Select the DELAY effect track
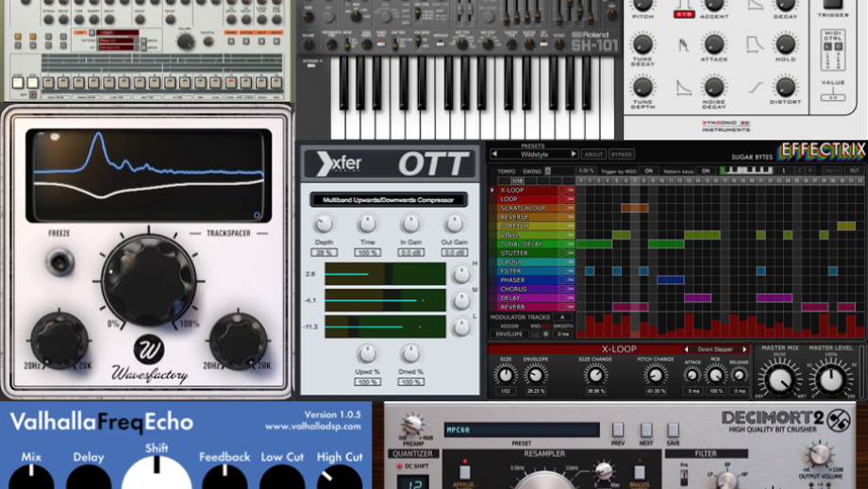The width and height of the screenshot is (868, 489). [528, 298]
